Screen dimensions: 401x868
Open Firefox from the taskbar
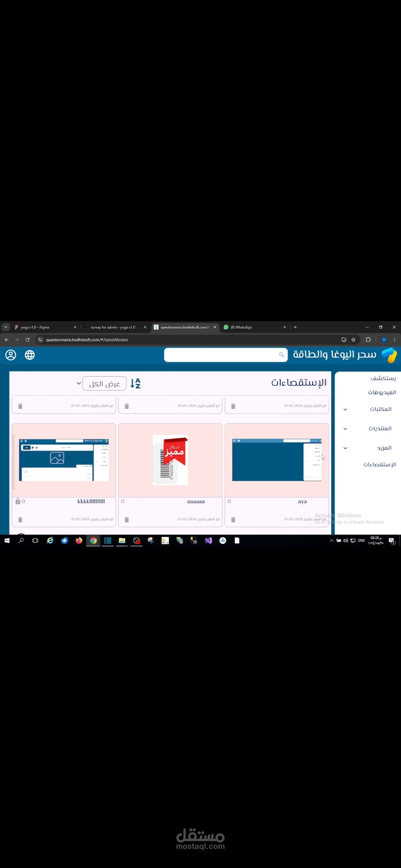click(x=79, y=540)
